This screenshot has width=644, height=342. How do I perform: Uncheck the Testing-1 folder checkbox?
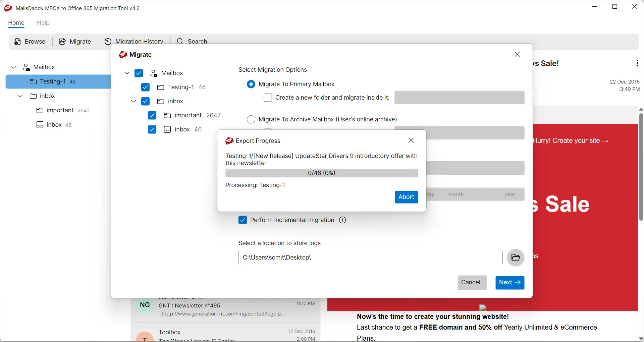[x=145, y=87]
